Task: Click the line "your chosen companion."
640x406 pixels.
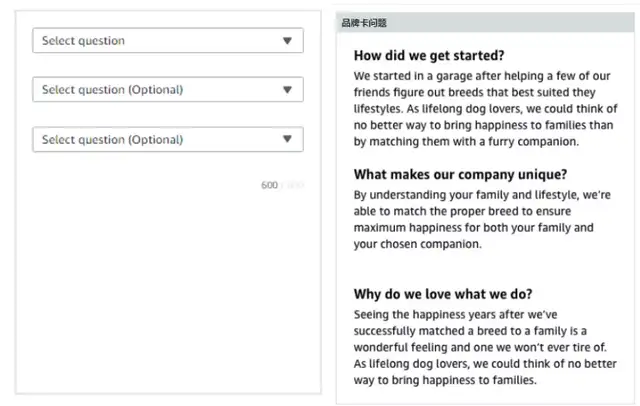Action: (x=418, y=244)
